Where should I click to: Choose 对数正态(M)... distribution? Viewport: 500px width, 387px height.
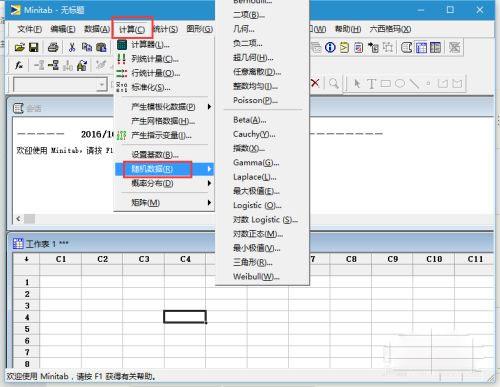263,234
